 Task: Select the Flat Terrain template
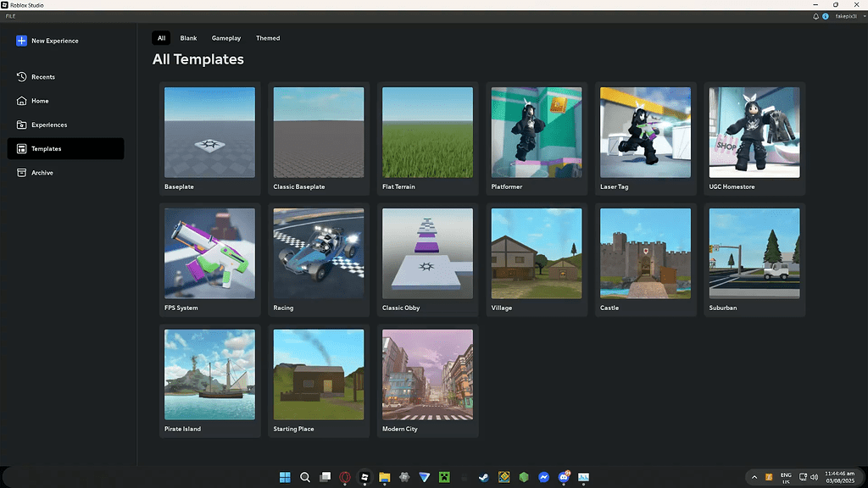click(428, 138)
